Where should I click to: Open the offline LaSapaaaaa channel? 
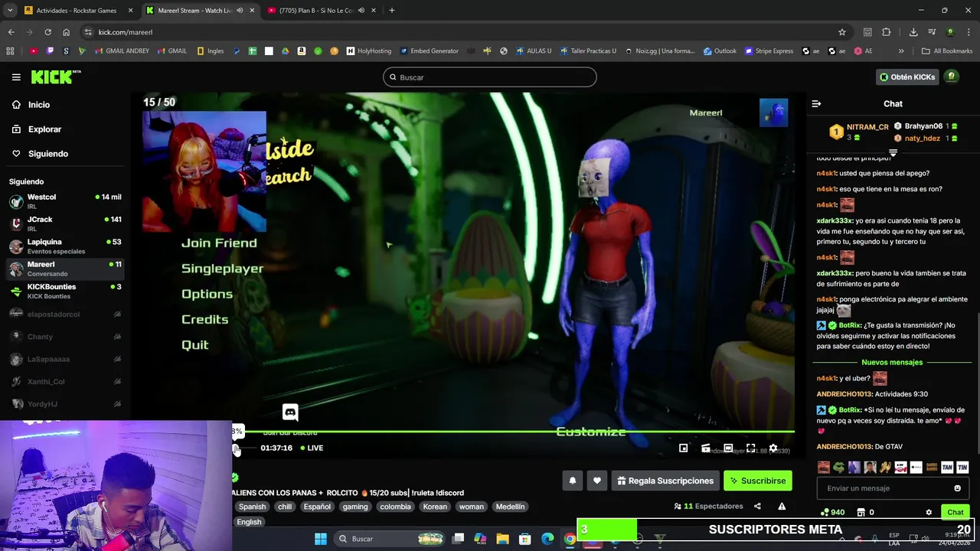[x=65, y=359]
